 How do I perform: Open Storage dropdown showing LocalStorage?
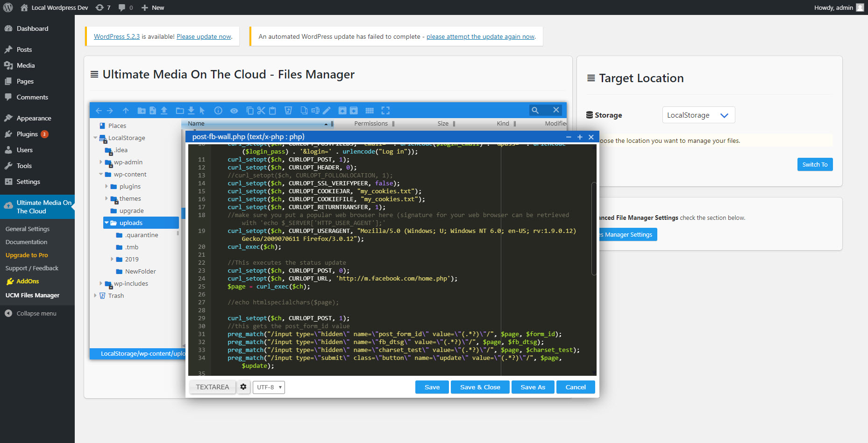(698, 115)
